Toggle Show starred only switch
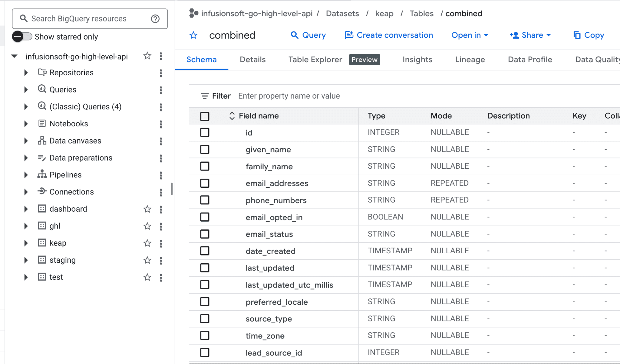Image resolution: width=620 pixels, height=364 pixels. point(22,37)
